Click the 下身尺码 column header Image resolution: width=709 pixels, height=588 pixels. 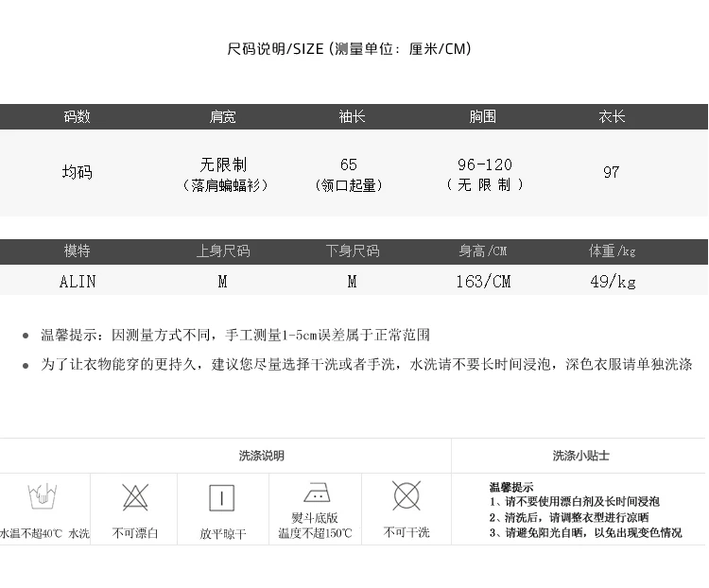click(353, 251)
